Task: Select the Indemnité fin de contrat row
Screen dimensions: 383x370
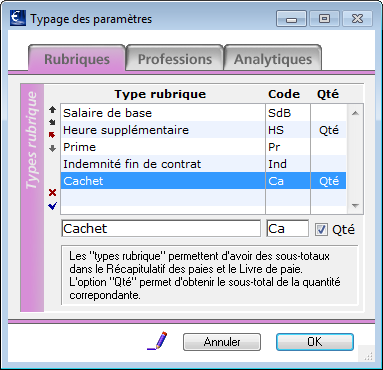Action: 203,164
